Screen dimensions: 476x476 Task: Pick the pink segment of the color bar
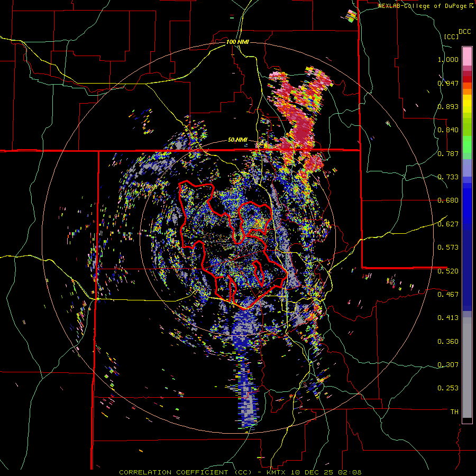tap(467, 56)
